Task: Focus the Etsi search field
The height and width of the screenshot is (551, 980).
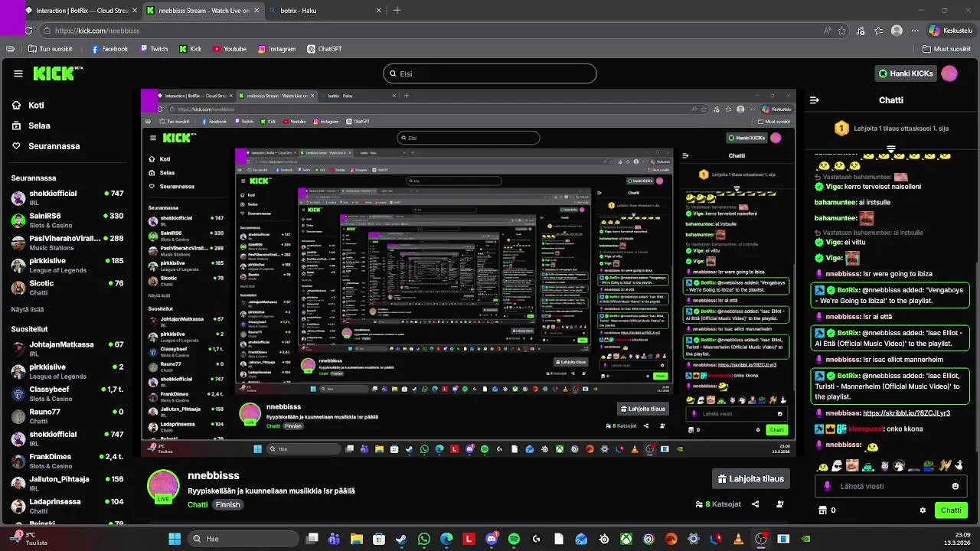Action: pos(490,73)
